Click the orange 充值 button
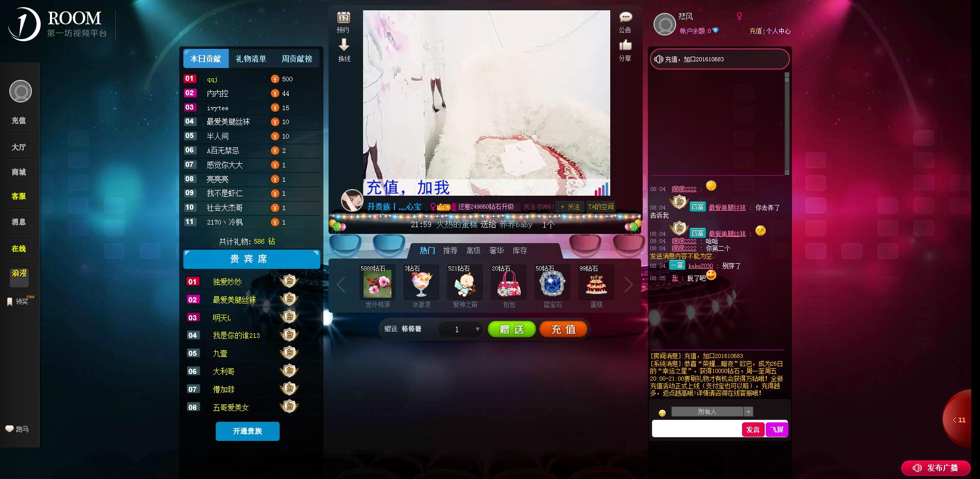The image size is (980, 479). click(563, 329)
